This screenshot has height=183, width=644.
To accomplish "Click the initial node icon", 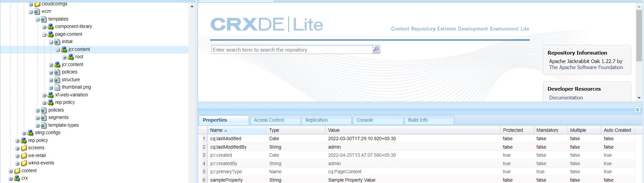I will 57,42.
